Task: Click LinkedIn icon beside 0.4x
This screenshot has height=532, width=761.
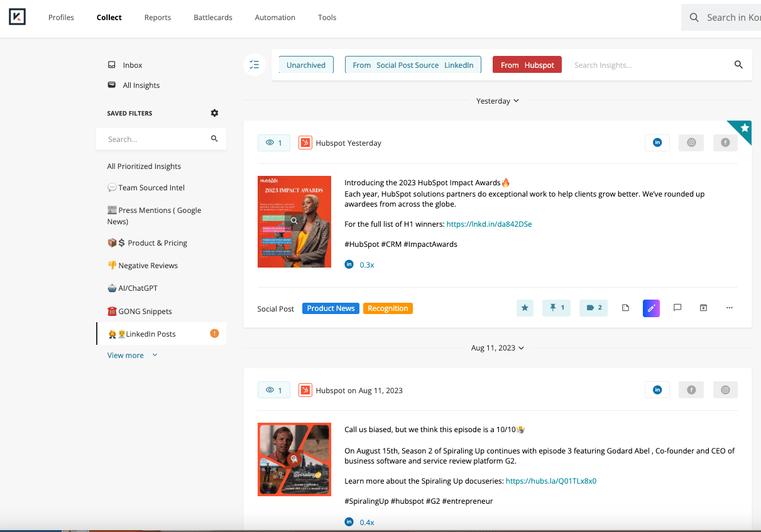Action: pos(349,522)
